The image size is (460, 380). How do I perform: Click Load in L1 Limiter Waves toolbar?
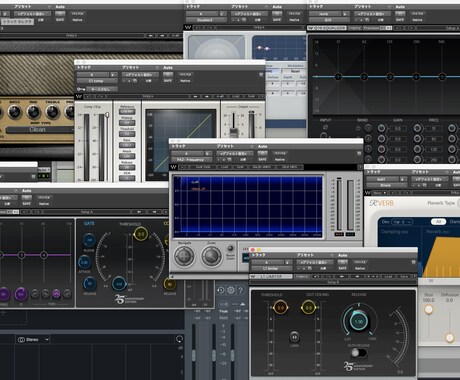(389, 277)
